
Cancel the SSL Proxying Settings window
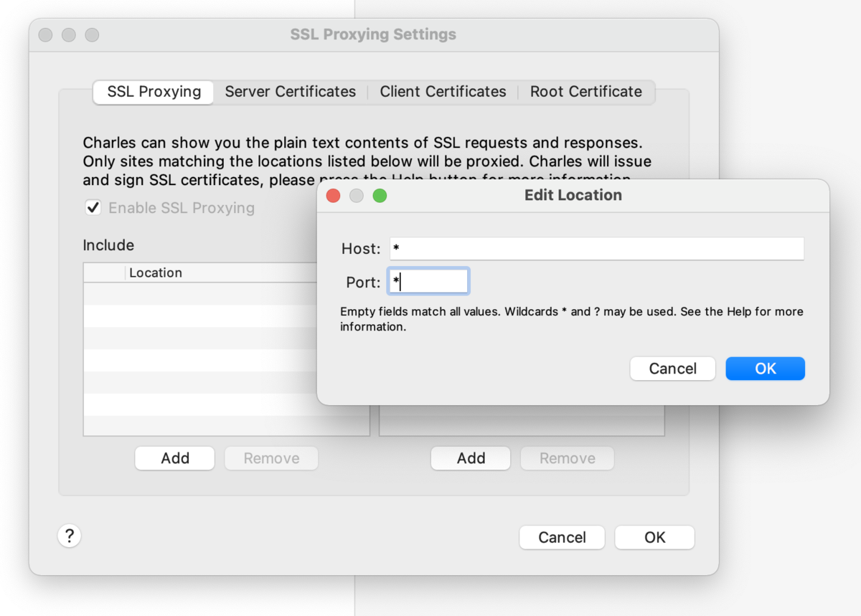point(562,537)
